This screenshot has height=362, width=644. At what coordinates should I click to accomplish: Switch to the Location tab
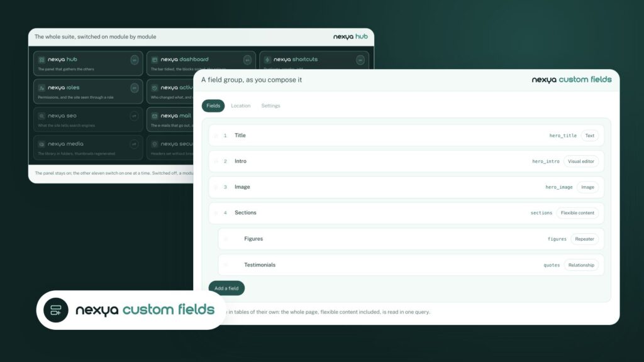[241, 106]
